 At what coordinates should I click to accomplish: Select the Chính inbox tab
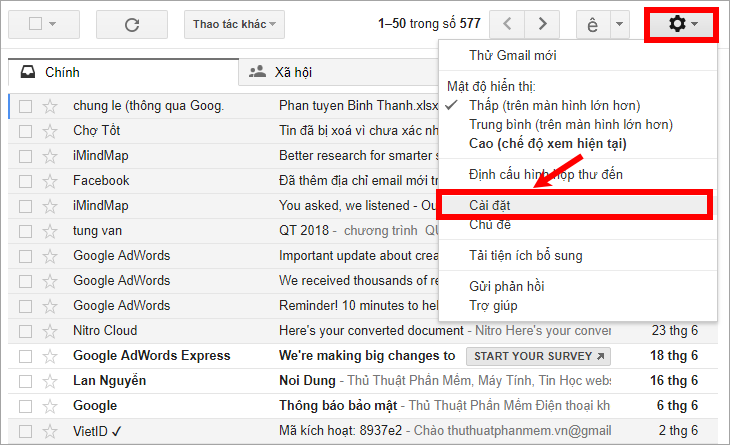pyautogui.click(x=123, y=72)
